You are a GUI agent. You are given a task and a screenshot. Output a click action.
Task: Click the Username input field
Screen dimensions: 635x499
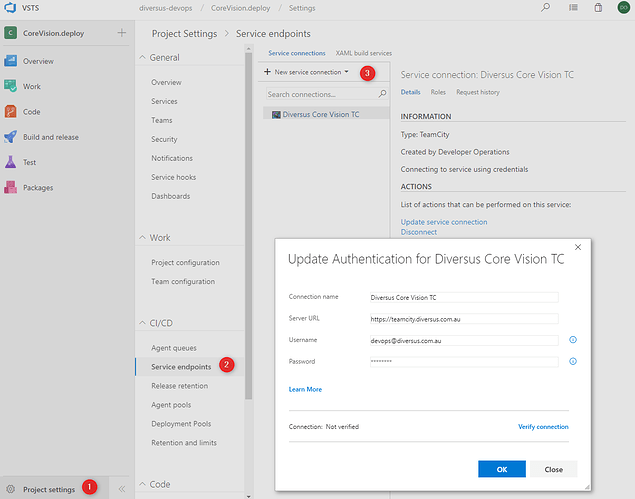click(464, 340)
